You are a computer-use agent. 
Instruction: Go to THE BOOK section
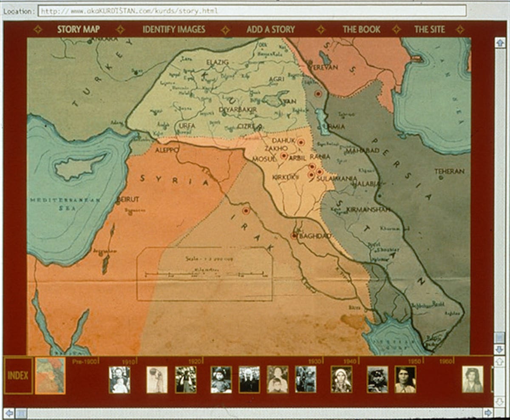361,29
